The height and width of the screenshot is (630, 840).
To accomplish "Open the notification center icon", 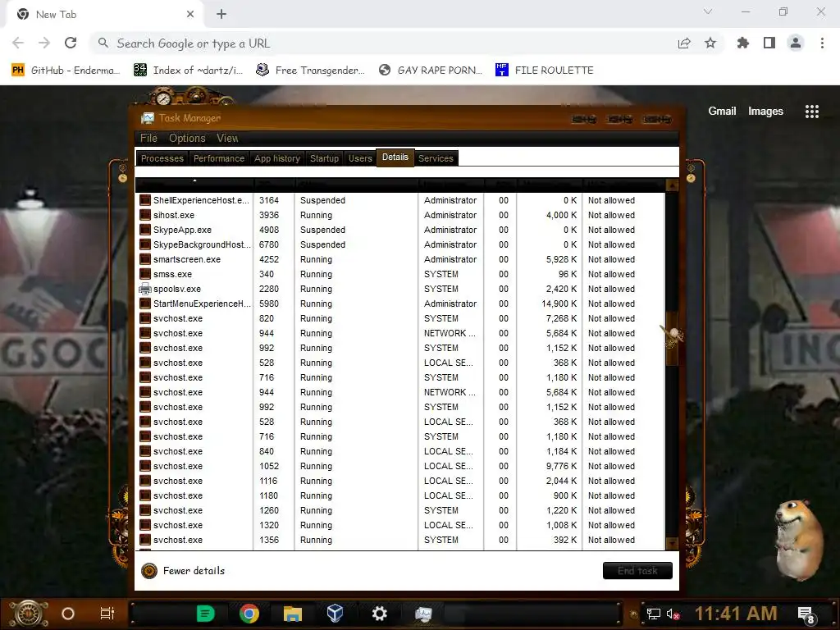I will point(806,614).
